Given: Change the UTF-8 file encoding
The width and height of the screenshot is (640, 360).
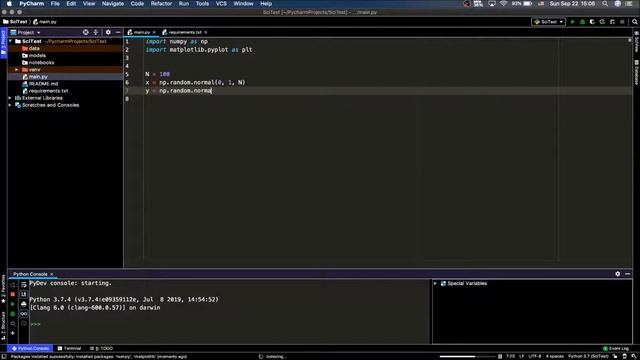Looking at the screenshot, I should click(x=535, y=356).
